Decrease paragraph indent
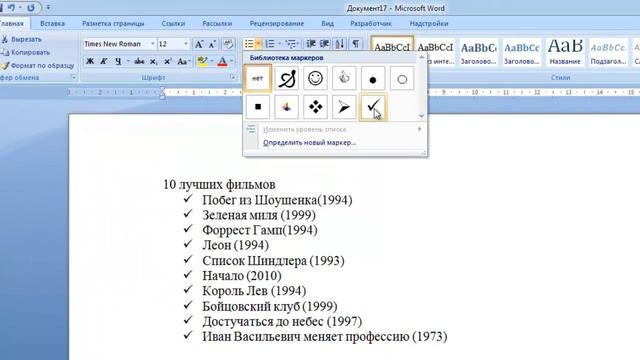This screenshot has height=360, width=640. coord(311,44)
